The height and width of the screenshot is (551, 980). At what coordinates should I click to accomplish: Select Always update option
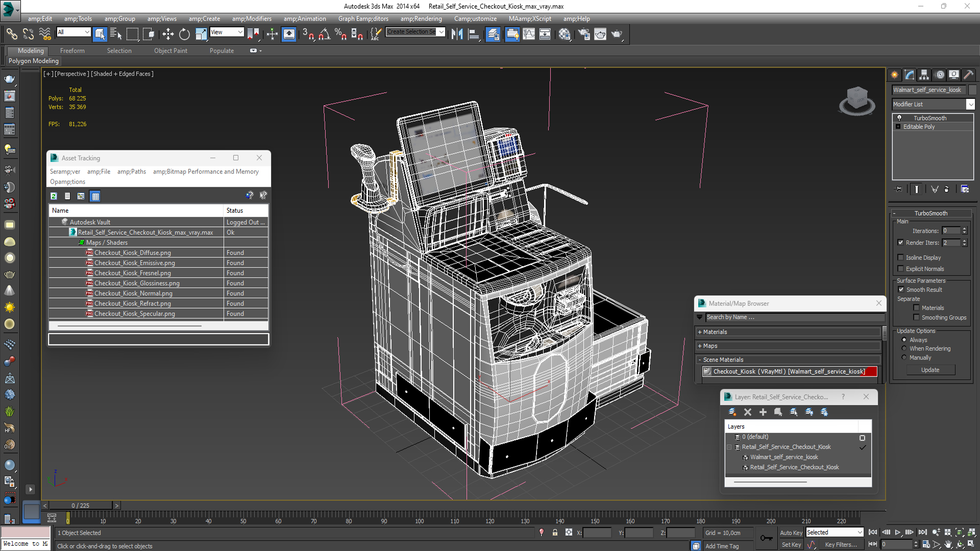pos(904,340)
